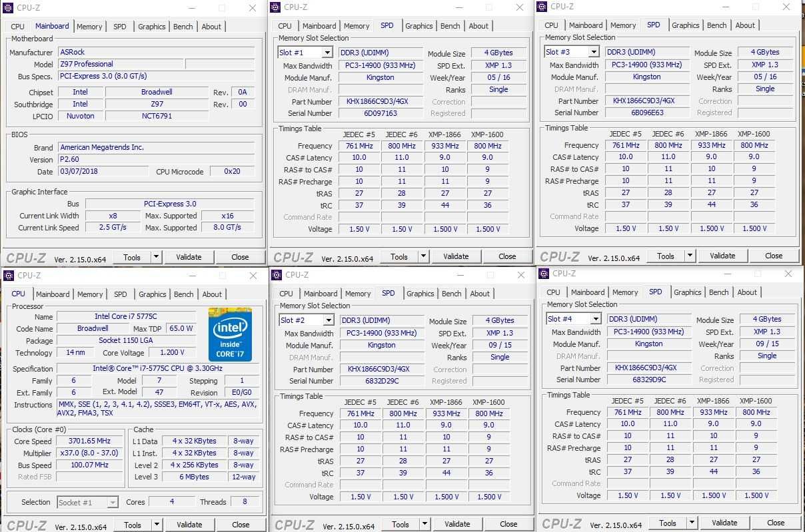Open Bench tab in Slot #3 window
Viewport: 805px width, 532px height.
(717, 25)
